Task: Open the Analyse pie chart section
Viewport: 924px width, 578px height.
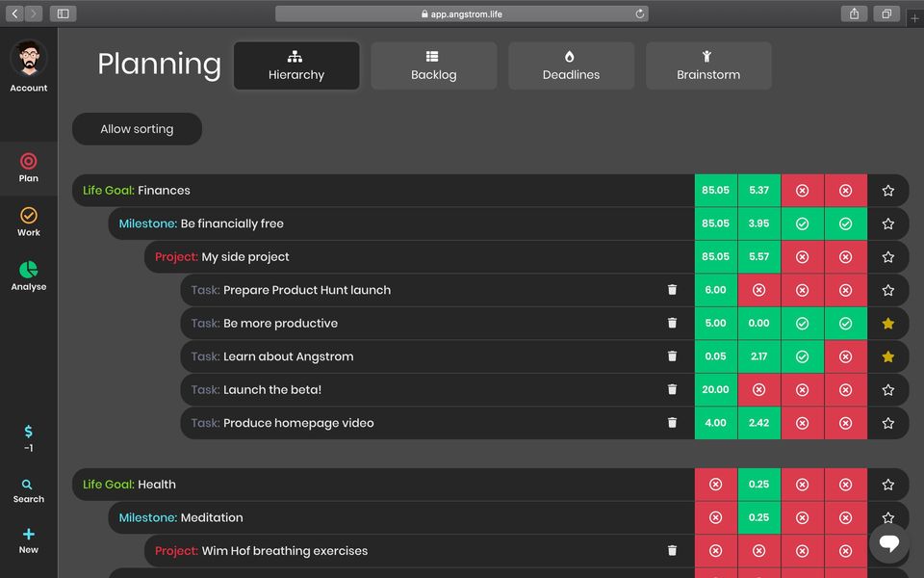Action: coord(28,276)
